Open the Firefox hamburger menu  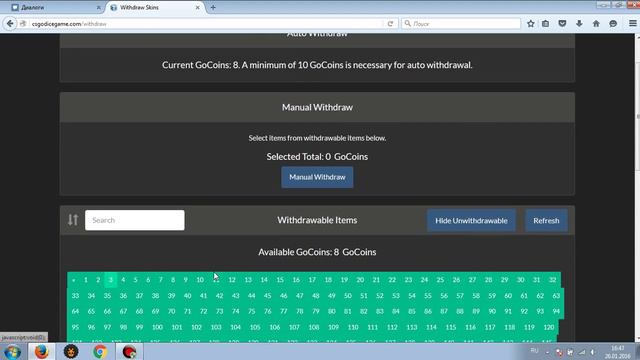[633, 24]
